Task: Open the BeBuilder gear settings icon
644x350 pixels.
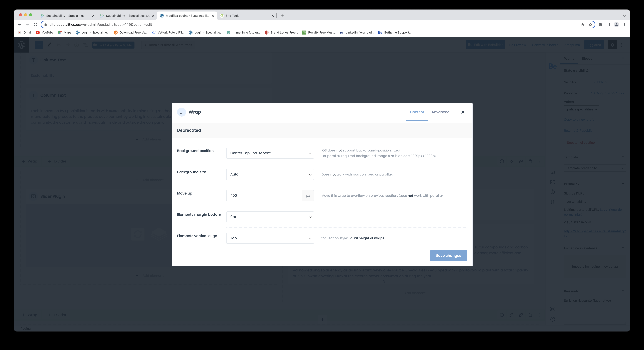Action: click(553, 319)
